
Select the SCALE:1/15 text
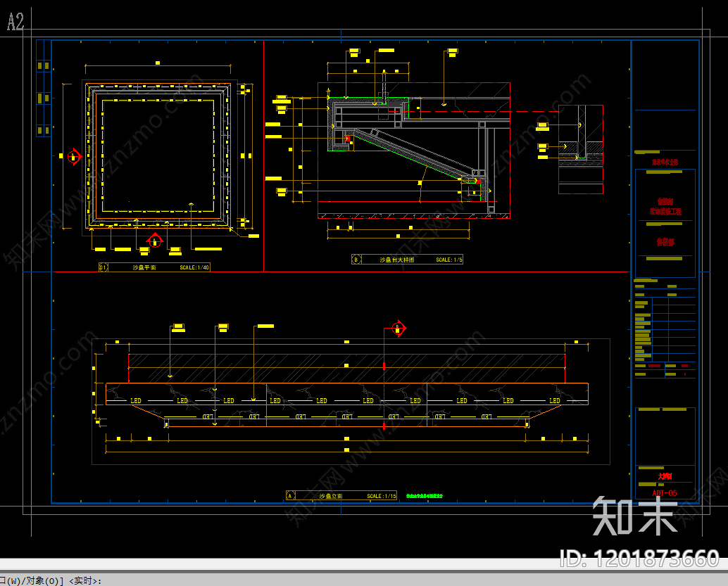(x=382, y=496)
